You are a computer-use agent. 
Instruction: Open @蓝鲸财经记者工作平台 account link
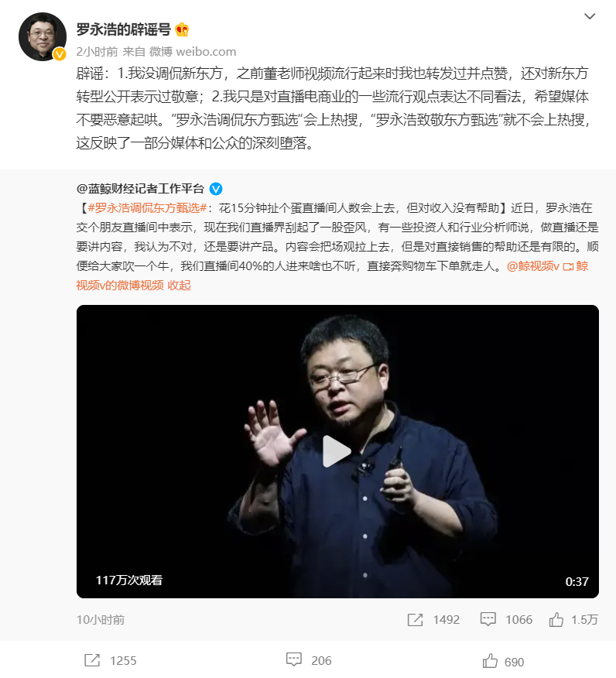pos(140,189)
